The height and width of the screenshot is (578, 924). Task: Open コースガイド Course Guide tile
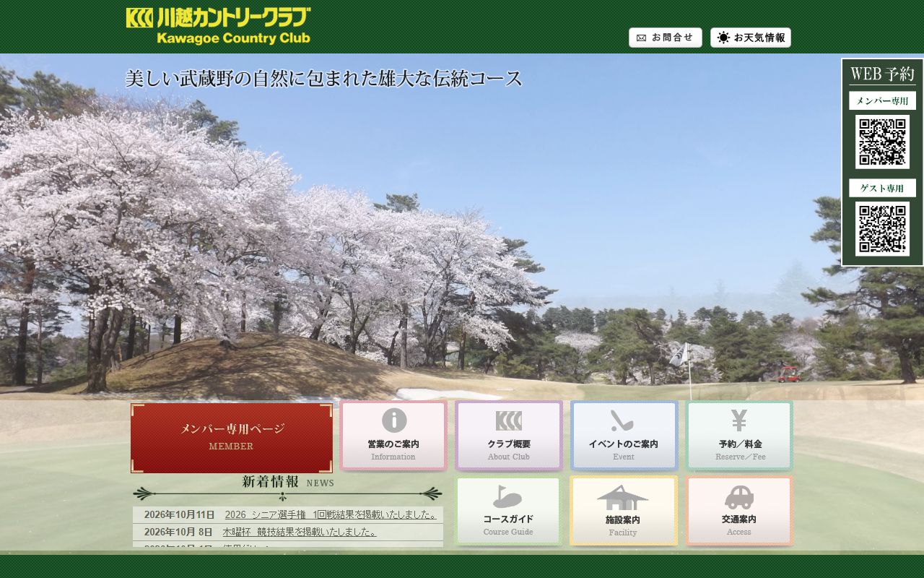click(x=508, y=511)
